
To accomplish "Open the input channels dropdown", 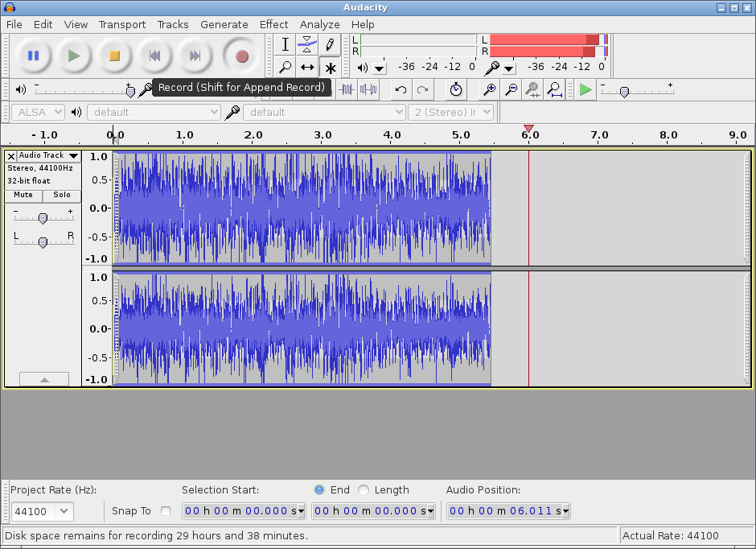I will point(451,112).
